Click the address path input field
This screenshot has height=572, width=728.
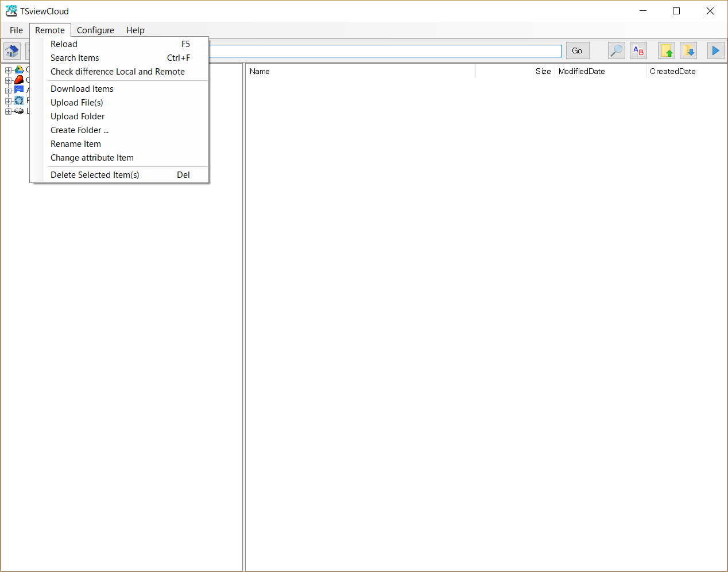[x=385, y=51]
